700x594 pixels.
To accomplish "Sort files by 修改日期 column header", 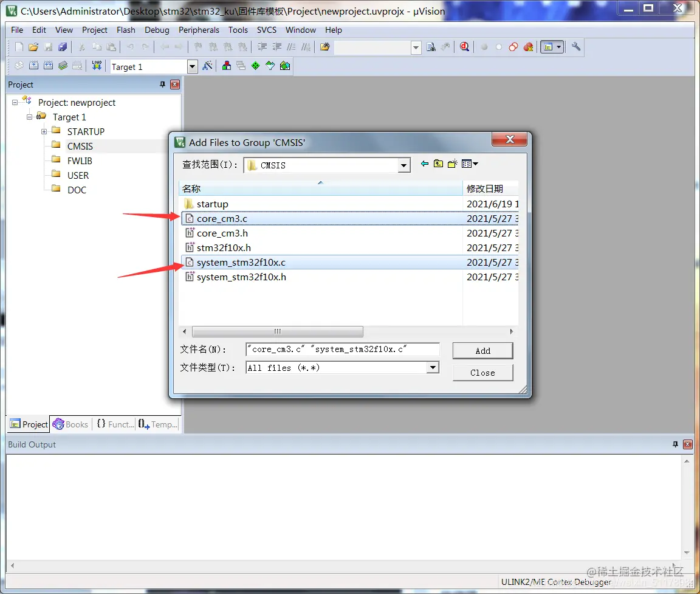I will click(490, 188).
